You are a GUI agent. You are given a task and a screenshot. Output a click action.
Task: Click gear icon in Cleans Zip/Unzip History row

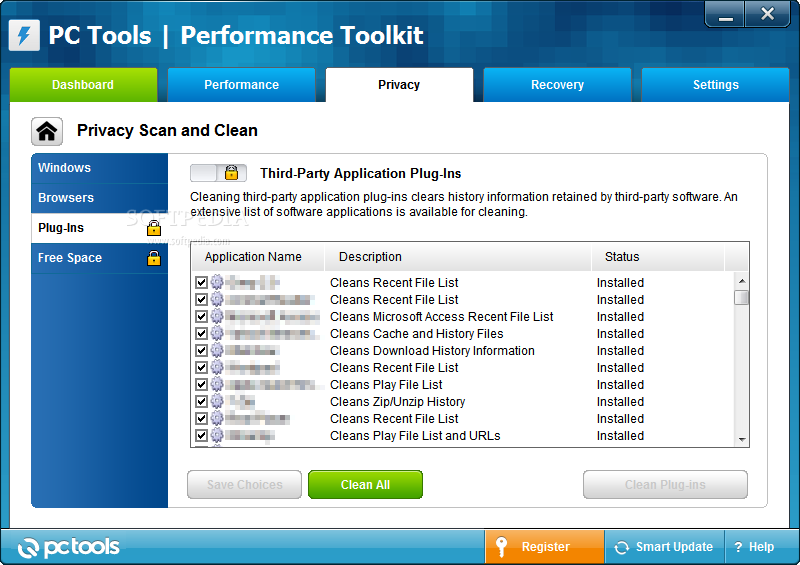point(217,401)
